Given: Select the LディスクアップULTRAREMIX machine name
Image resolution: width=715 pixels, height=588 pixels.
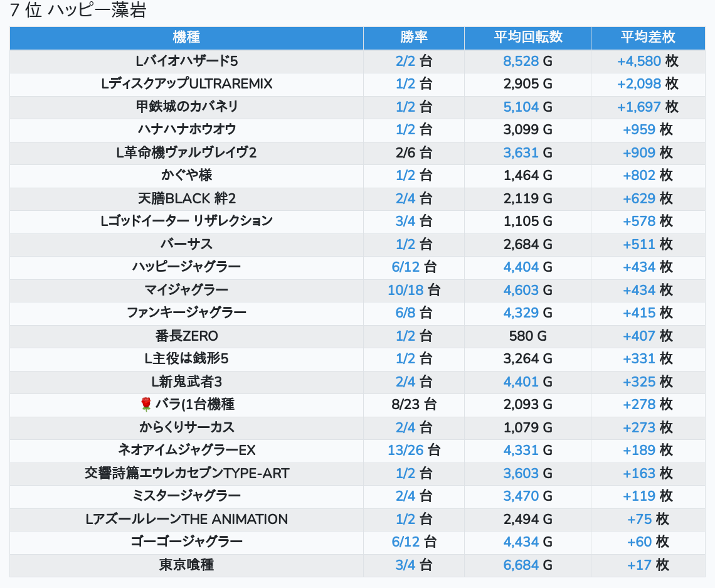Looking at the screenshot, I should pyautogui.click(x=186, y=83).
